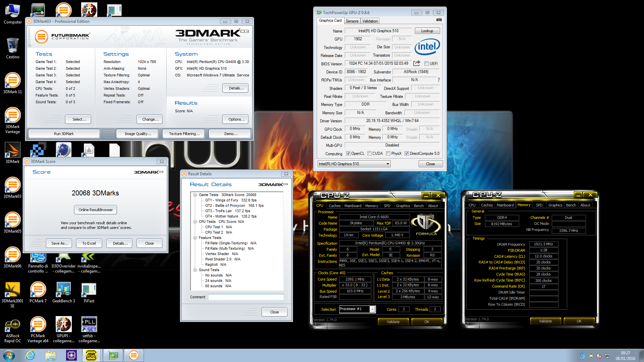Viewport: 644px width, 362px height.
Task: Click the Bus Interface question mark icon
Action: pos(438,80)
